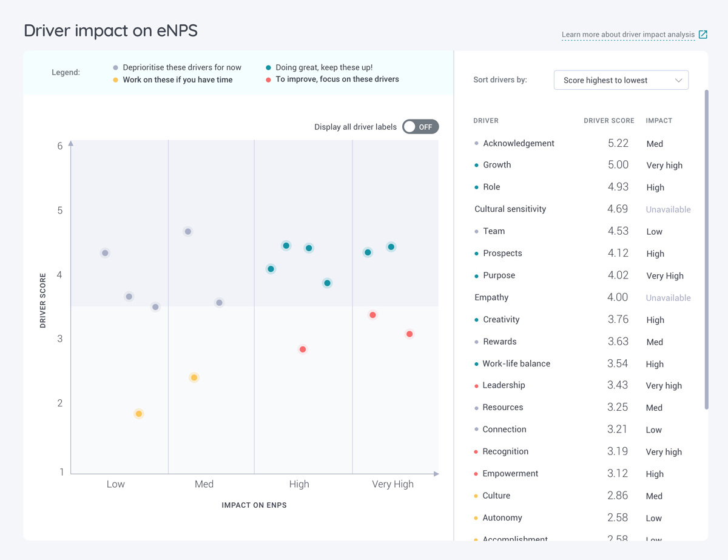This screenshot has width=728, height=560.
Task: Click the 'IMPACT' column header
Action: pyautogui.click(x=659, y=121)
